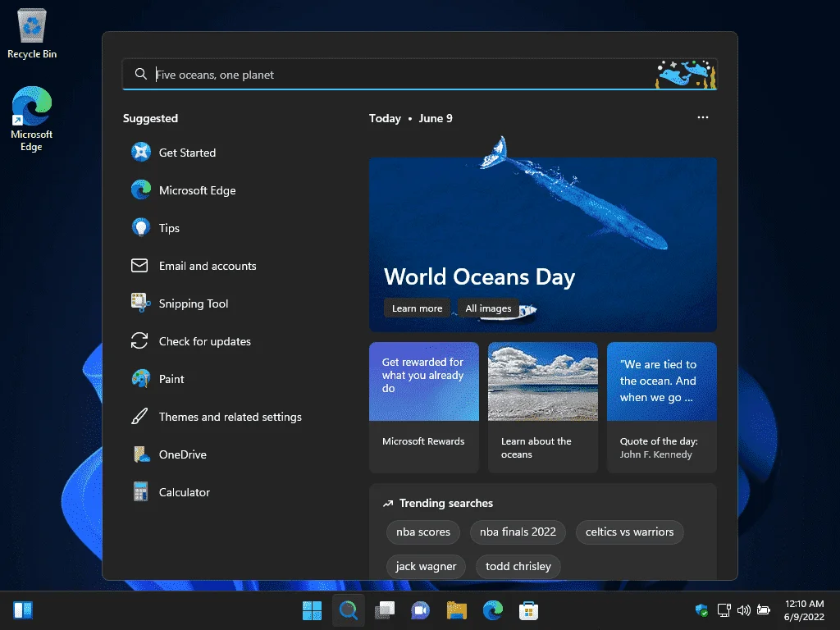Click the taskbar clock and date
This screenshot has height=630, width=840.
click(804, 610)
